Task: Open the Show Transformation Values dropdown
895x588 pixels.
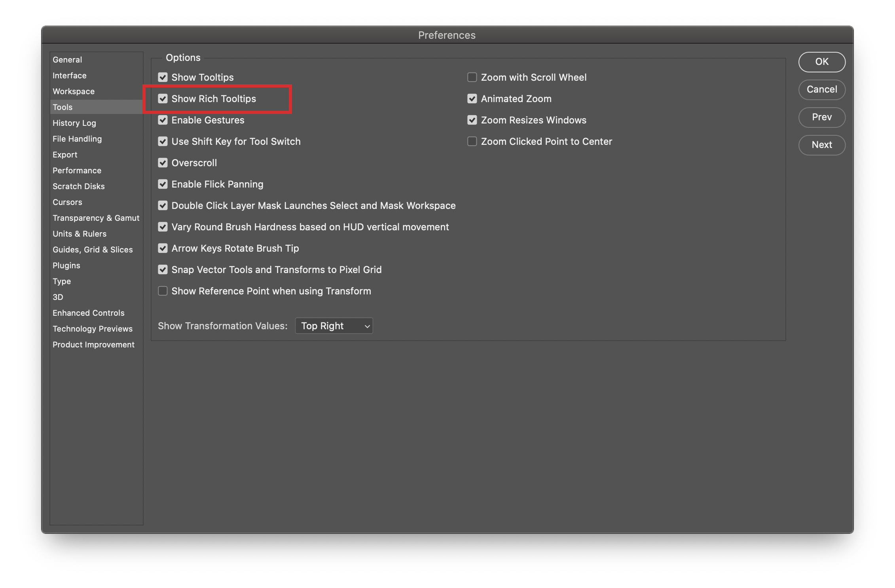Action: [x=334, y=326]
